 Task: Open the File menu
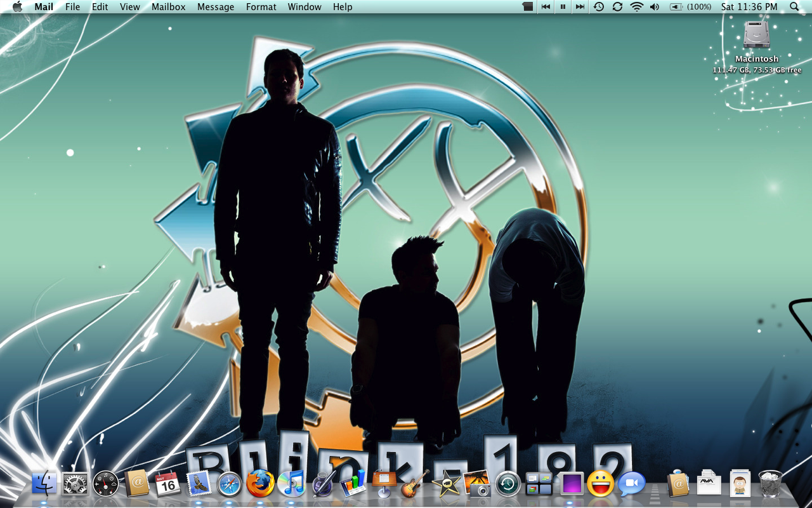tap(73, 7)
